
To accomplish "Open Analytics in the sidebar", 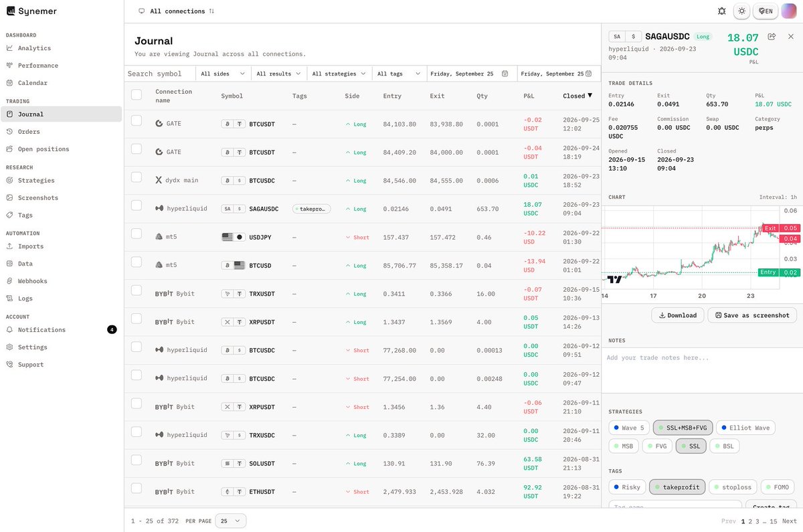I will tap(34, 48).
